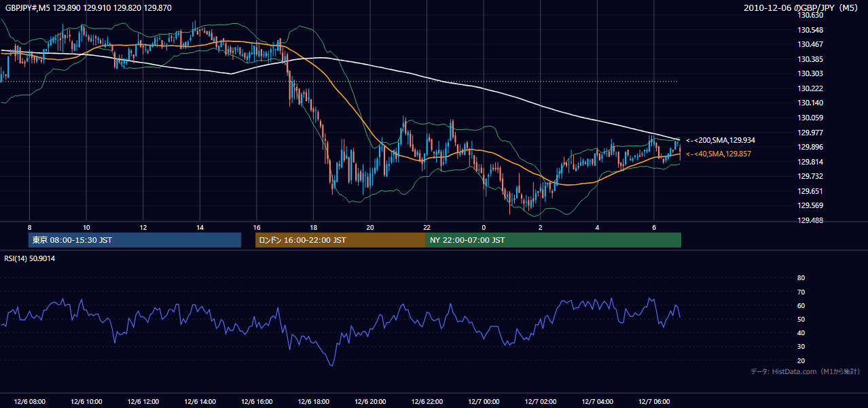
Task: Click the hour label 20 on price chart axis
Action: click(x=370, y=227)
